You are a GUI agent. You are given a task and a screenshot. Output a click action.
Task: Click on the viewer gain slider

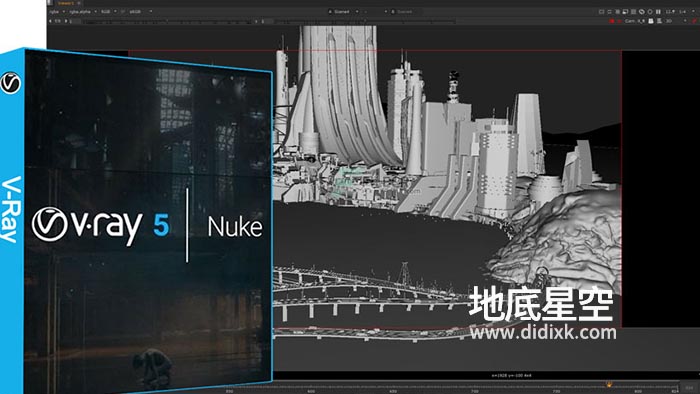[x=167, y=21]
